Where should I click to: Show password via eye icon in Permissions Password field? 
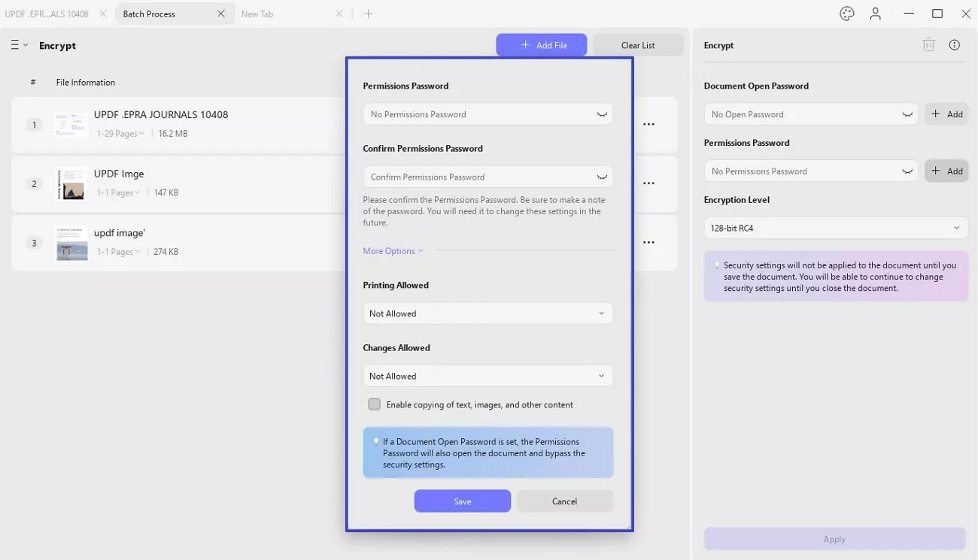tap(602, 114)
